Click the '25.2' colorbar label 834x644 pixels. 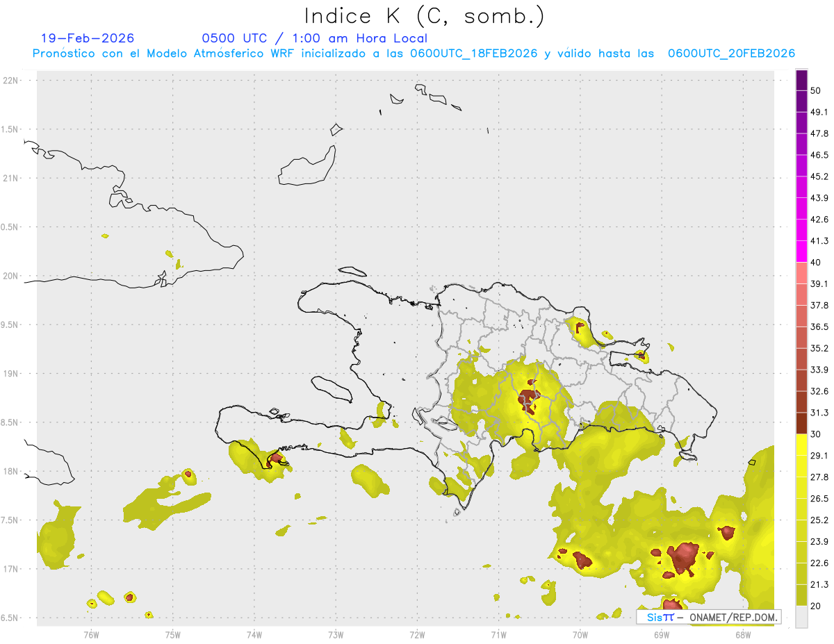pyautogui.click(x=819, y=520)
